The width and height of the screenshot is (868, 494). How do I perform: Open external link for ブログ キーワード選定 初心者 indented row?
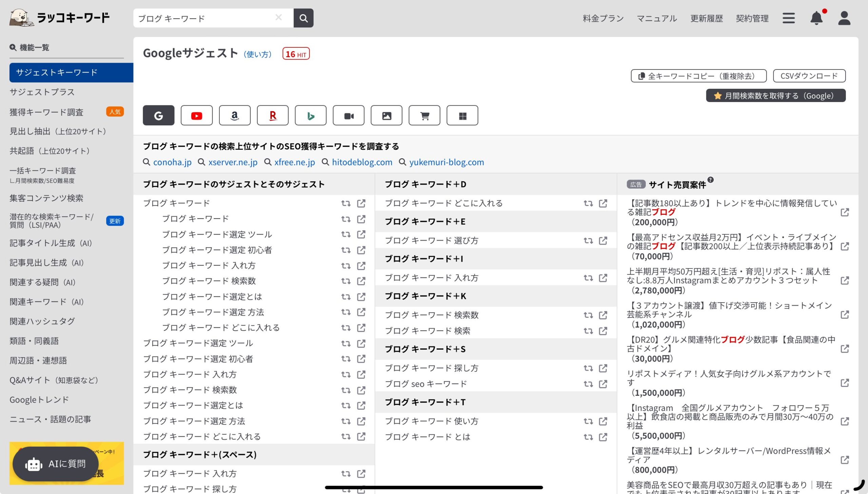[x=361, y=250]
